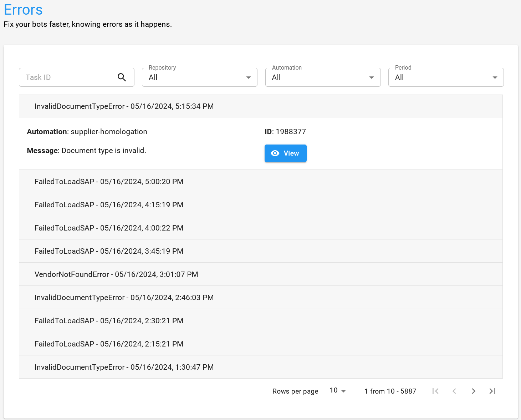The height and width of the screenshot is (420, 521).
Task: Expand the FailedToLoadSAP 5:00:20 PM error
Action: pyautogui.click(x=260, y=182)
